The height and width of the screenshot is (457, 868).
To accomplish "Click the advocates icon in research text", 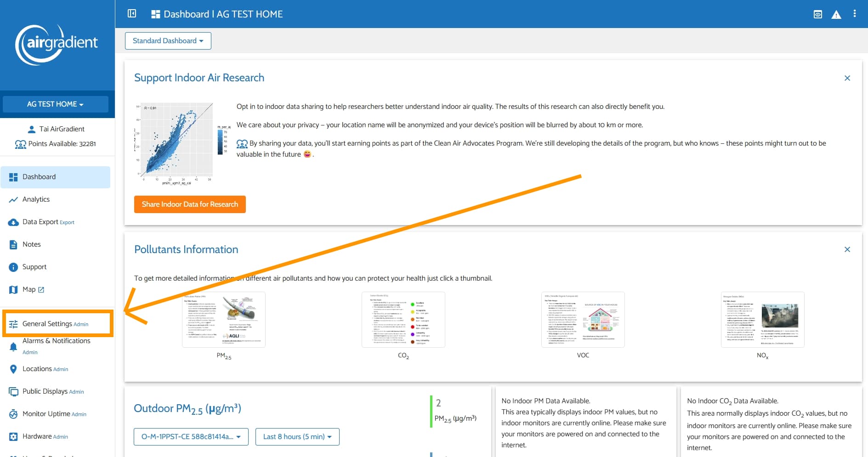I will point(242,144).
